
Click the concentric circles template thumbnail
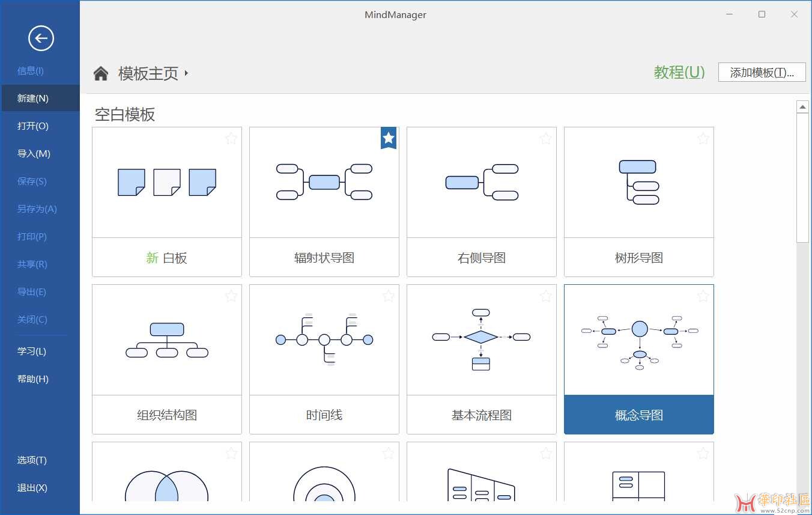coord(324,472)
